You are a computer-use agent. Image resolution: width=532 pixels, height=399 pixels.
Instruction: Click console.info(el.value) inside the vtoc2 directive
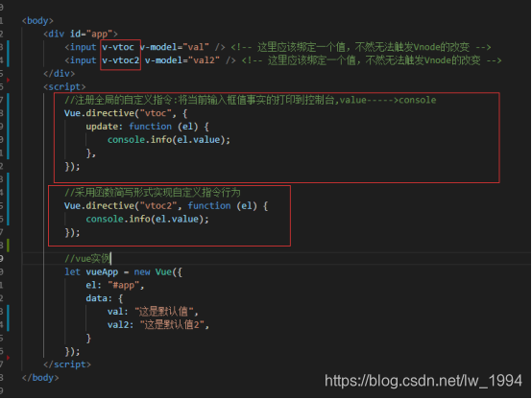click(148, 219)
